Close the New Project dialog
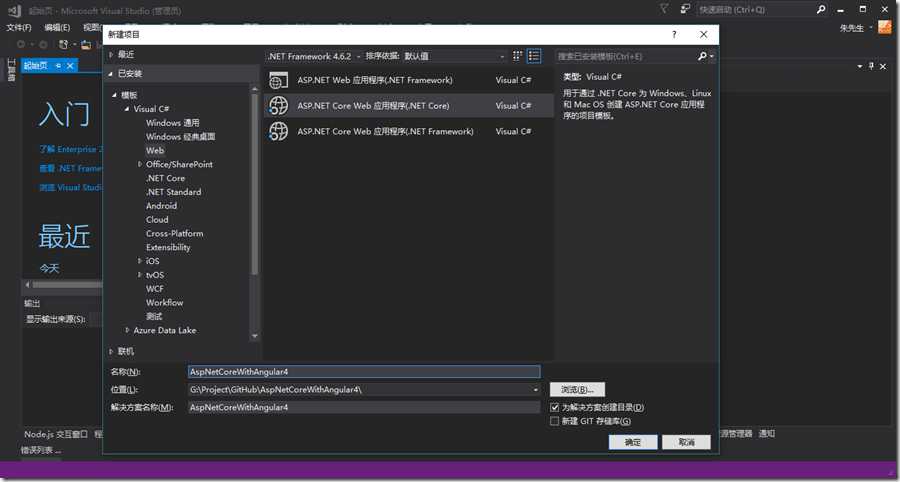 [x=703, y=34]
